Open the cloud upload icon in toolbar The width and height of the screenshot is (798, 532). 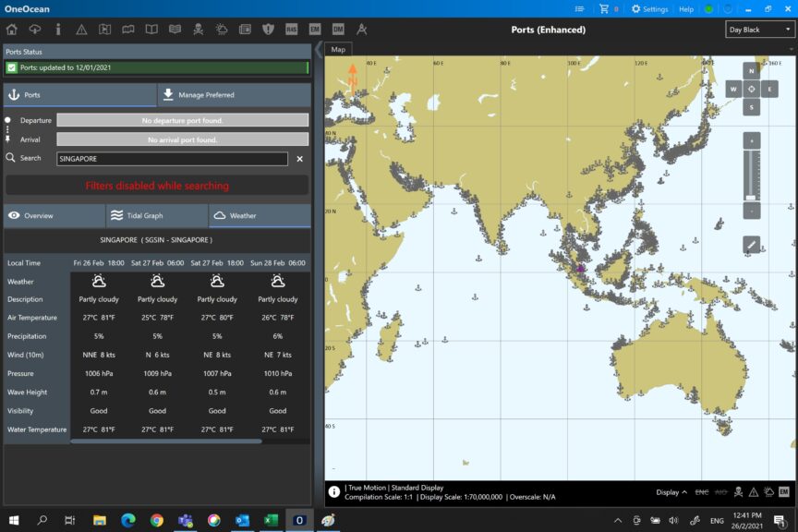[34, 30]
